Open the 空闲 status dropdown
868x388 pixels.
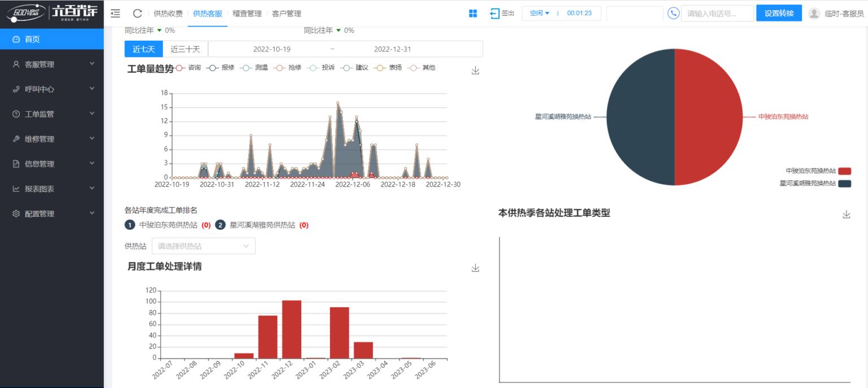[x=540, y=13]
